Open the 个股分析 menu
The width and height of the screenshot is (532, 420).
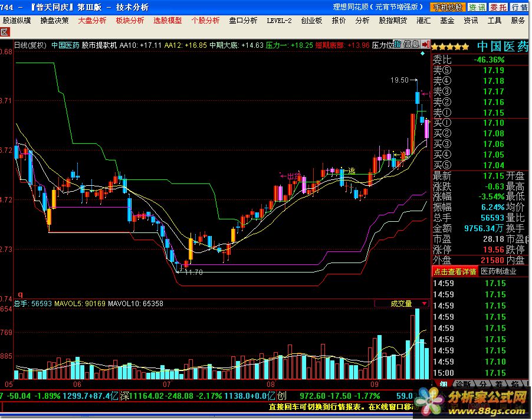(205, 21)
